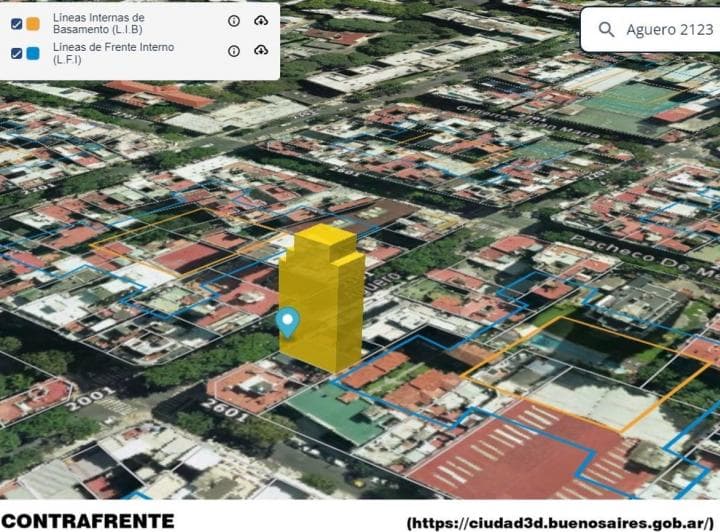Click the blue location pin marker
This screenshot has width=720, height=532.
288,323
